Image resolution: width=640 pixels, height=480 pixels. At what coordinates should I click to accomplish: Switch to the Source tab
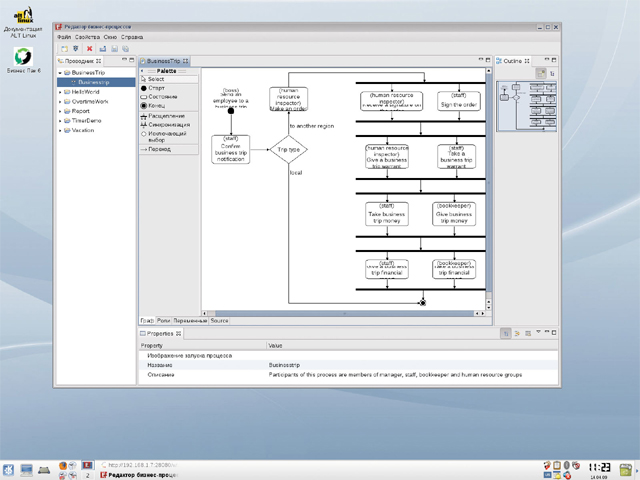point(219,321)
